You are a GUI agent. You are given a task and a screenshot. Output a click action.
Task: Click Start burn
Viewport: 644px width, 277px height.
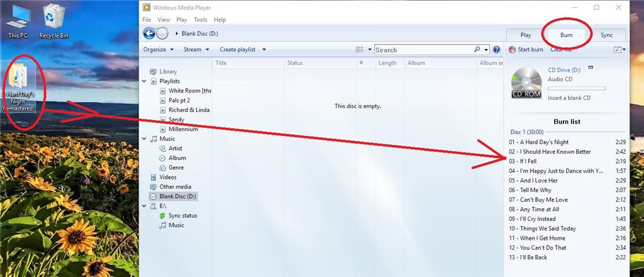tap(526, 50)
